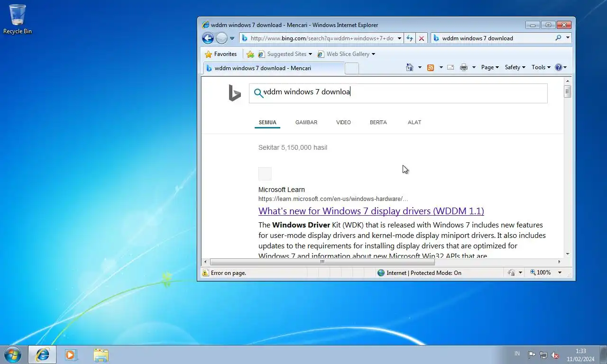607x364 pixels.
Task: Click the learn.microsoft.com result URL
Action: click(333, 199)
